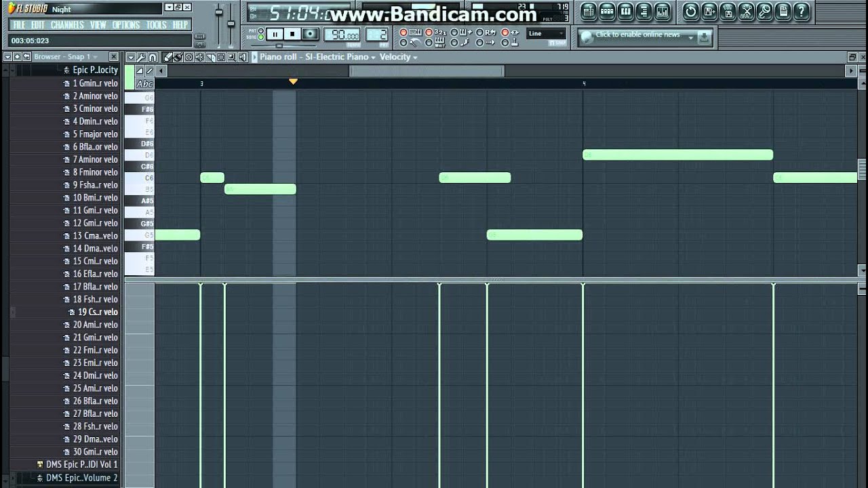This screenshot has width=868, height=488.
Task: Click the tempo 90.000 display
Action: pos(342,34)
